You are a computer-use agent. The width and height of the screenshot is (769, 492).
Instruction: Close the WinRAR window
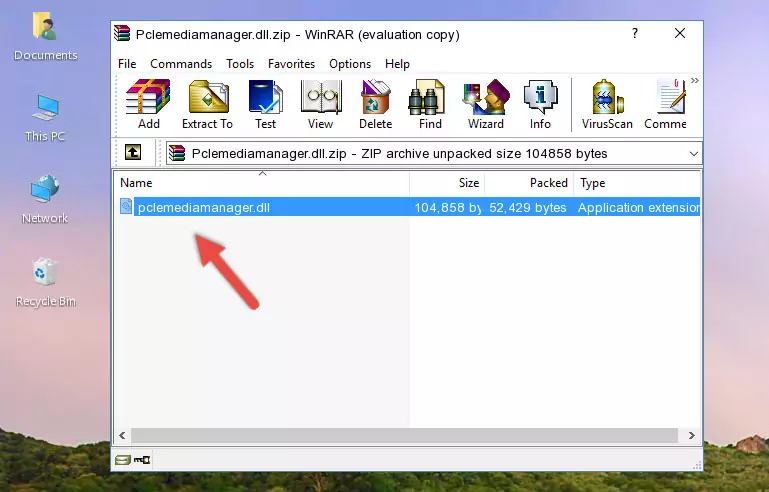coord(680,33)
